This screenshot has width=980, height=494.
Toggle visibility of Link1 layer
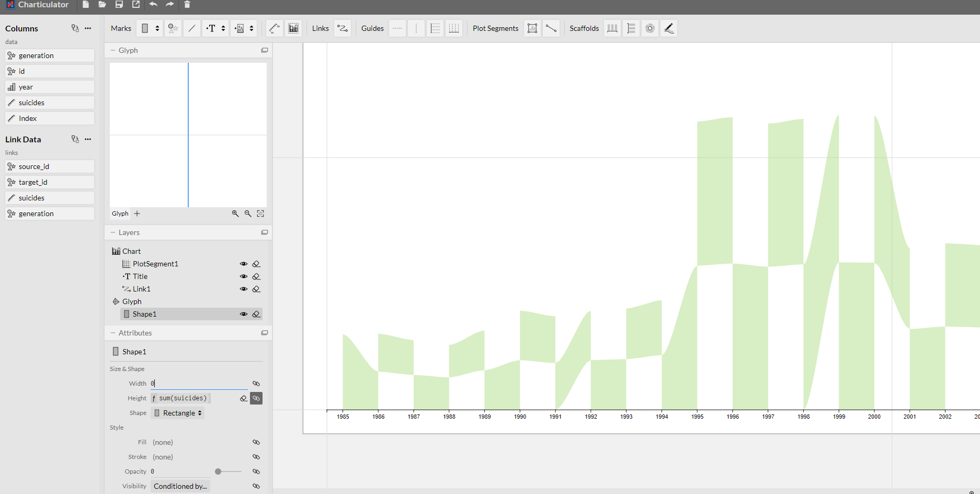click(244, 289)
